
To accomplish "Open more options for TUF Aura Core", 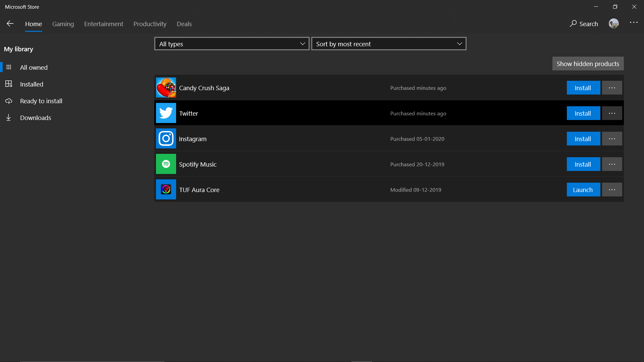I will [612, 190].
